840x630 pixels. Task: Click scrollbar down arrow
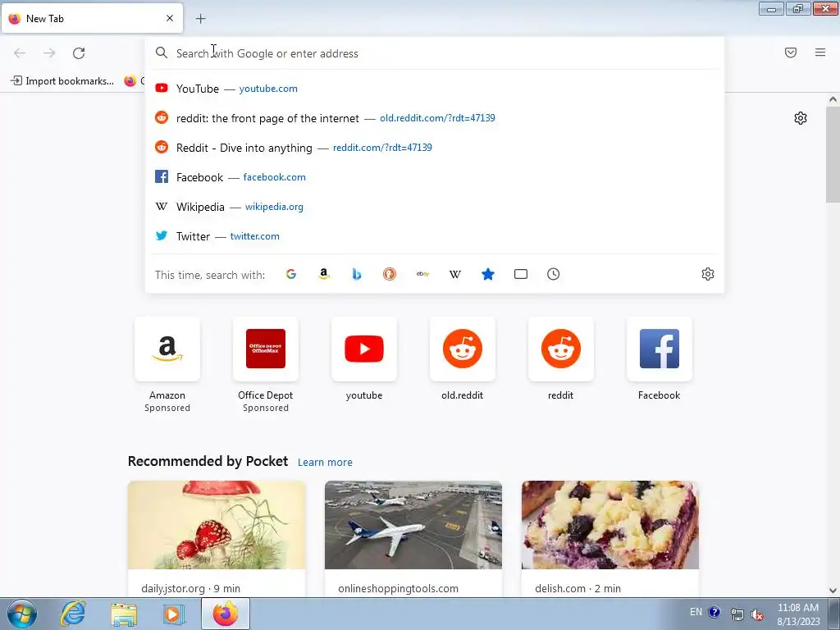(833, 591)
